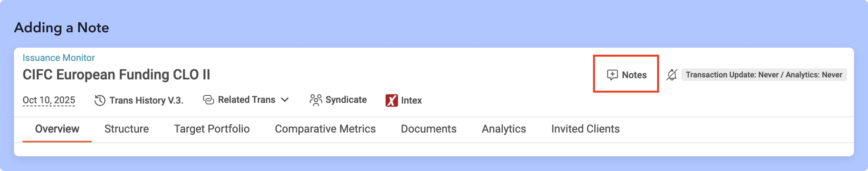The height and width of the screenshot is (171, 868).
Task: Expand the Related Trans chevron
Action: coord(285,100)
